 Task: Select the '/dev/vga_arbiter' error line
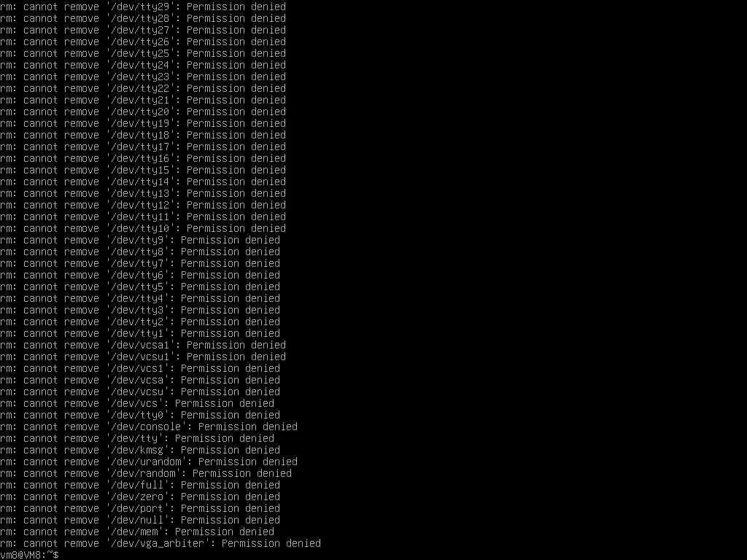(x=160, y=543)
